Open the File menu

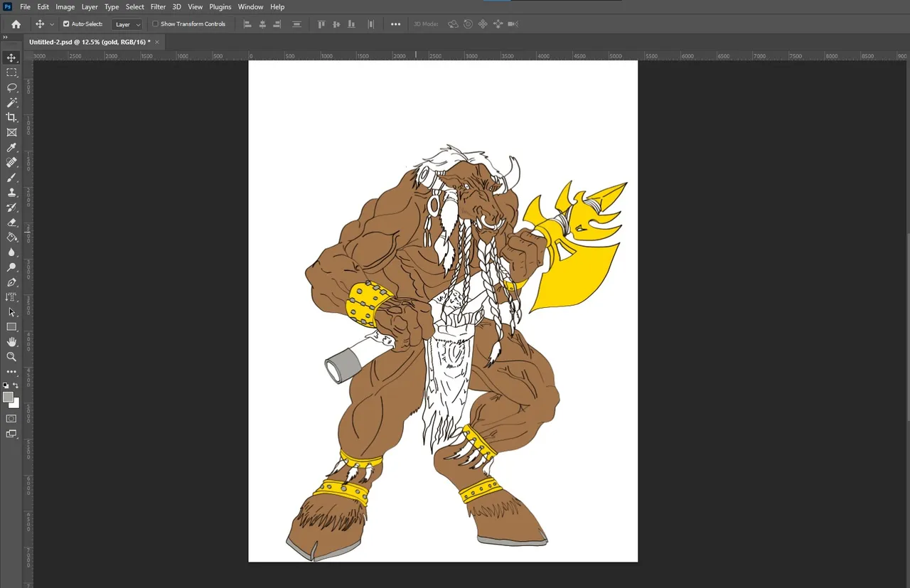[25, 7]
